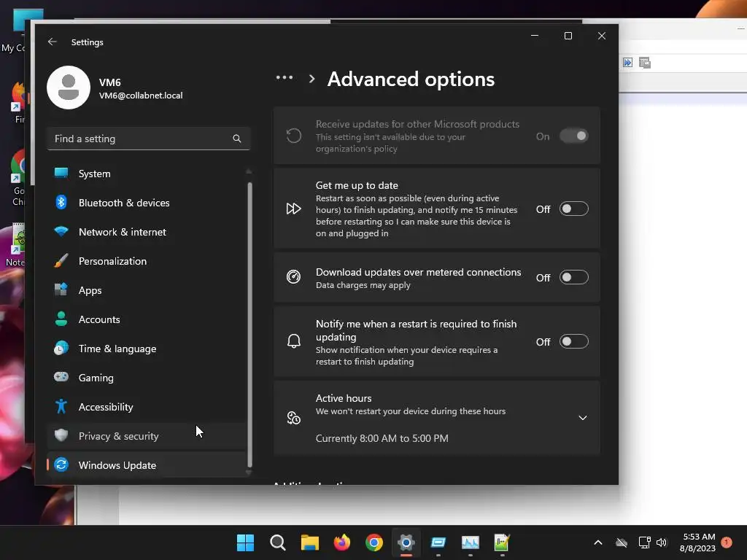Launch Google Chrome from the taskbar
The width and height of the screenshot is (747, 560).
point(374,542)
